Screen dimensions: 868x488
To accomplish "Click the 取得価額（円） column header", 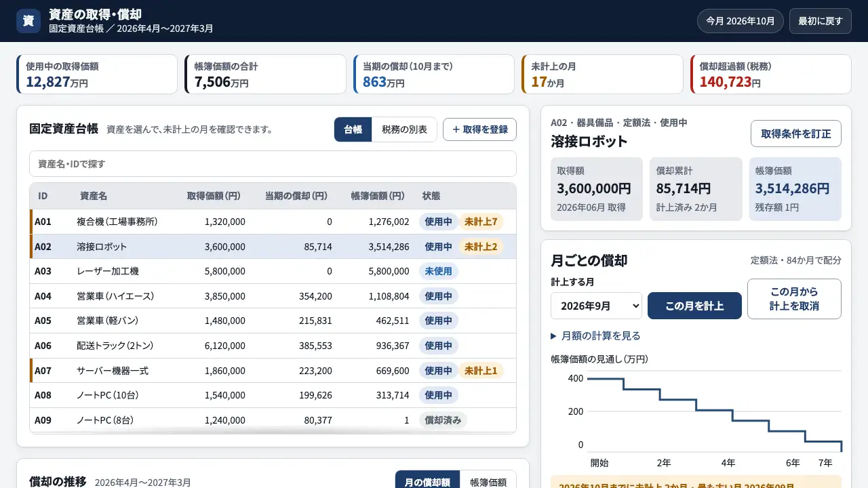I will pos(214,196).
